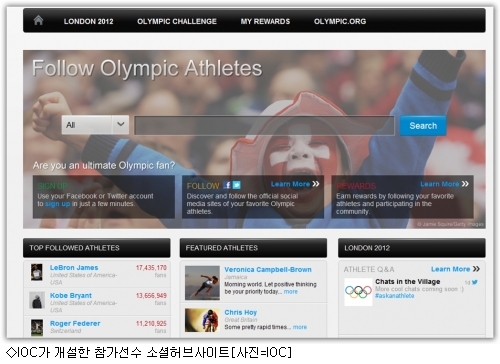Open the LONDON 2012 menu item

point(88,21)
